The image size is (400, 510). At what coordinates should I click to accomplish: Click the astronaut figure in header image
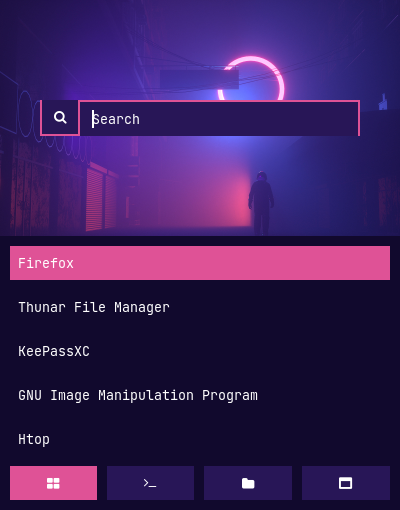coord(261,203)
